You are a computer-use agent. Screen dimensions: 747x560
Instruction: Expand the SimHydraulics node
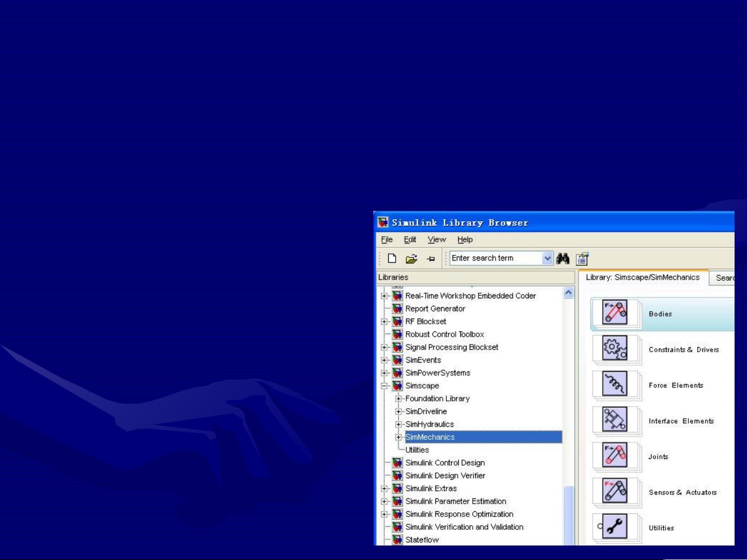point(398,424)
